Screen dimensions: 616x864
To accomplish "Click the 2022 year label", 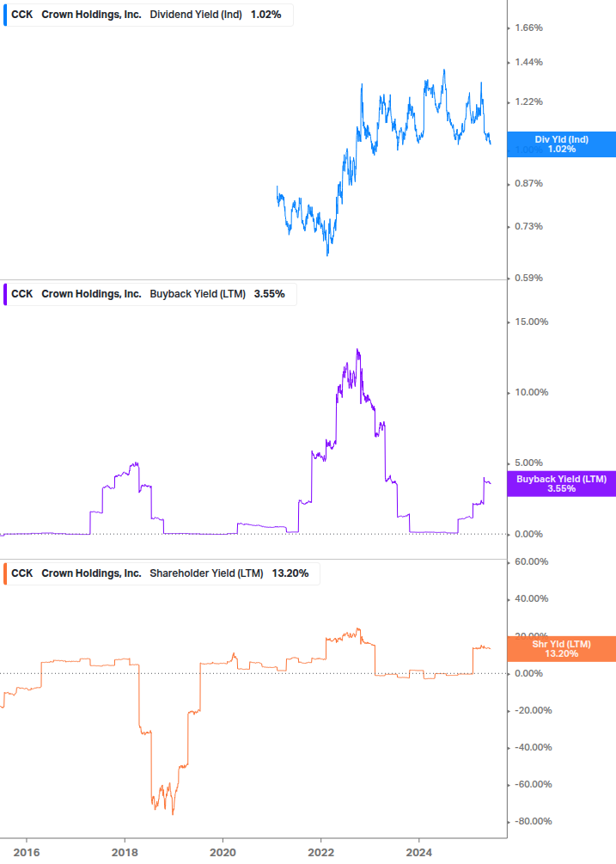I will point(320,853).
